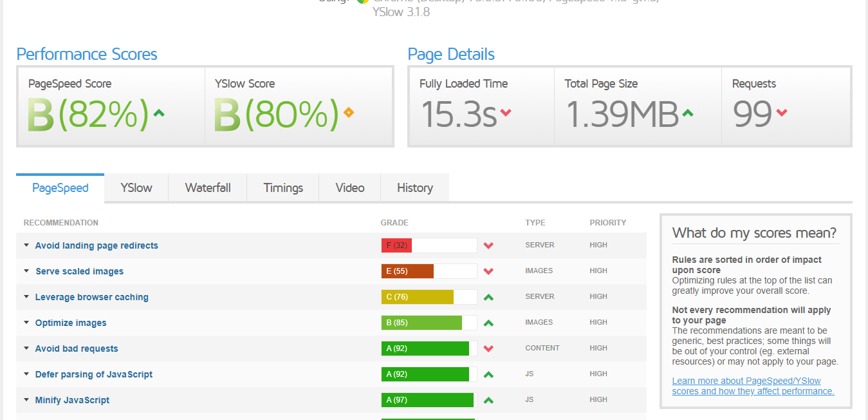Switch to the Video tab

pos(350,188)
